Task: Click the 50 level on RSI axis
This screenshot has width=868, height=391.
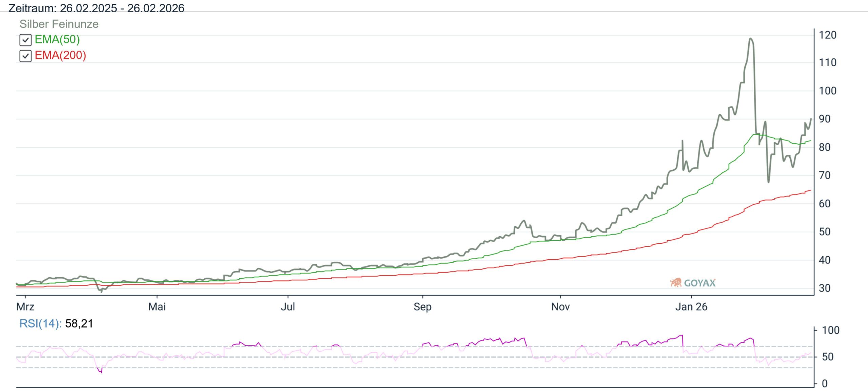Action: click(828, 357)
